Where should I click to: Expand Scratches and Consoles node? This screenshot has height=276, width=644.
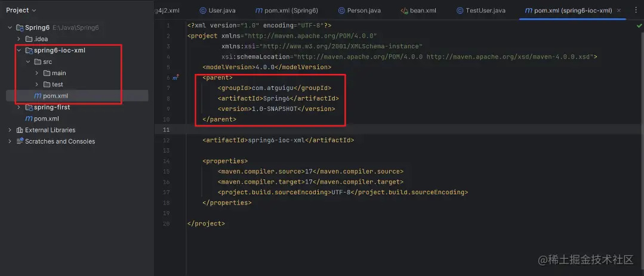10,141
